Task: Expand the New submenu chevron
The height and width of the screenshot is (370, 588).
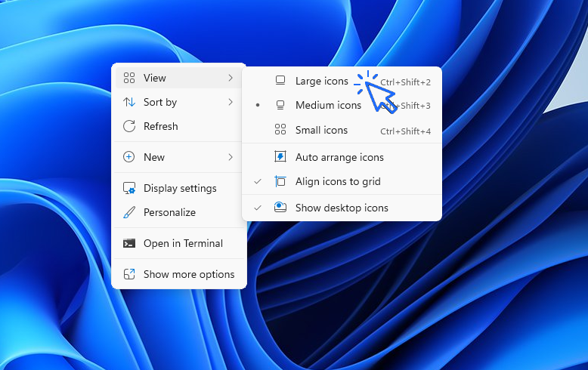Action: 231,157
